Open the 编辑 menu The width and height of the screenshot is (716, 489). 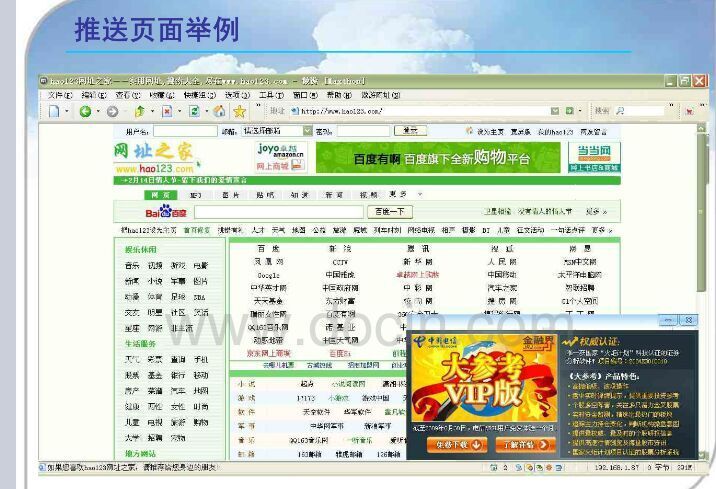[94, 95]
